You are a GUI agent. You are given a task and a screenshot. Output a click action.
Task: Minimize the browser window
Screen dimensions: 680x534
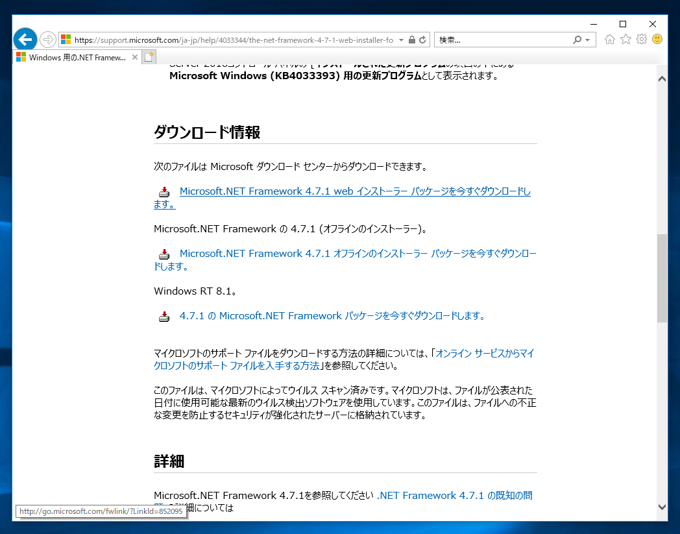click(594, 24)
